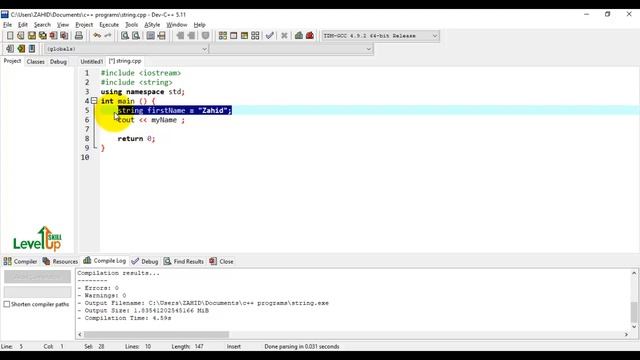Open the Window menu
The height and width of the screenshot is (360, 640).
pos(176,25)
